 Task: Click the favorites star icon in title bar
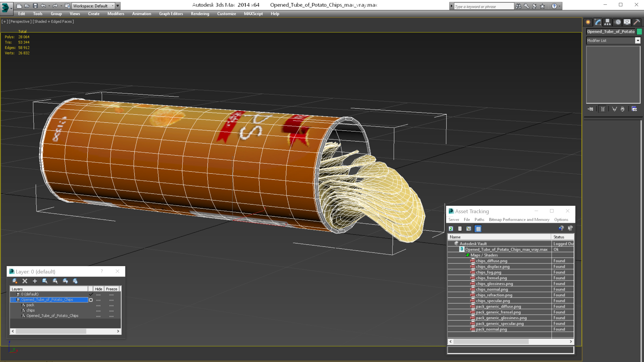(542, 6)
